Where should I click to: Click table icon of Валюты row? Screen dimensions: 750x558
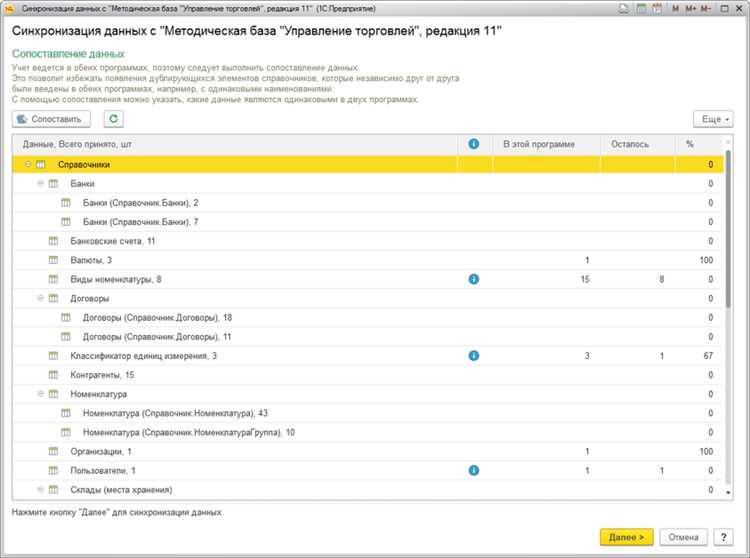[53, 260]
